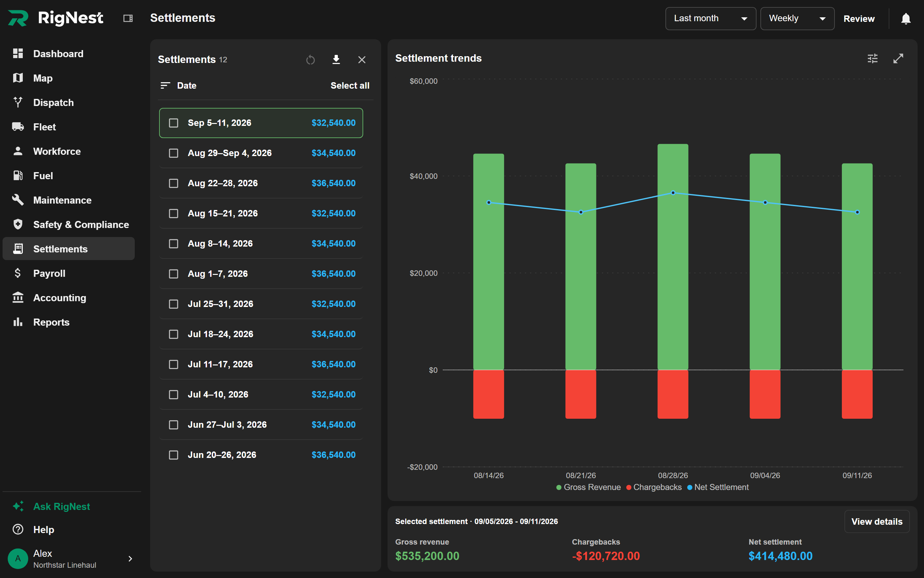924x578 pixels.
Task: Check the Aug 15–21, 2026 settlement
Action: click(174, 214)
